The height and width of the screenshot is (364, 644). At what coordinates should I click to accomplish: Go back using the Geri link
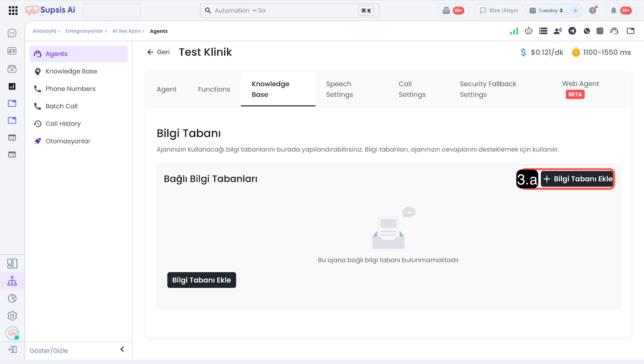pyautogui.click(x=159, y=52)
